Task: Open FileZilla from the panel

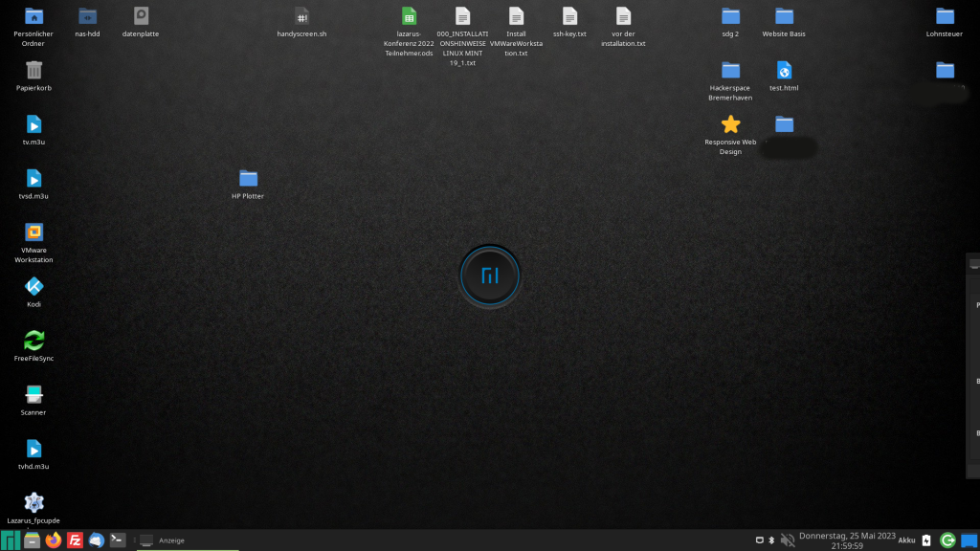Action: 75,540
